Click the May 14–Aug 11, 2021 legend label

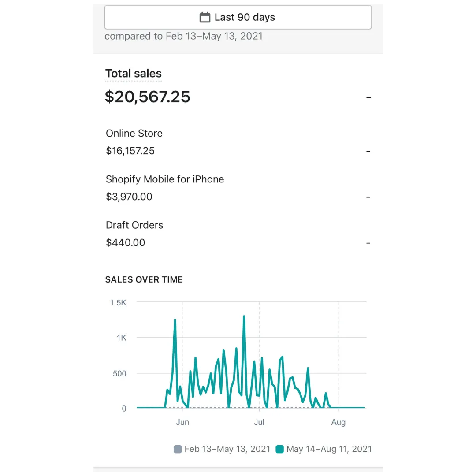pyautogui.click(x=329, y=449)
